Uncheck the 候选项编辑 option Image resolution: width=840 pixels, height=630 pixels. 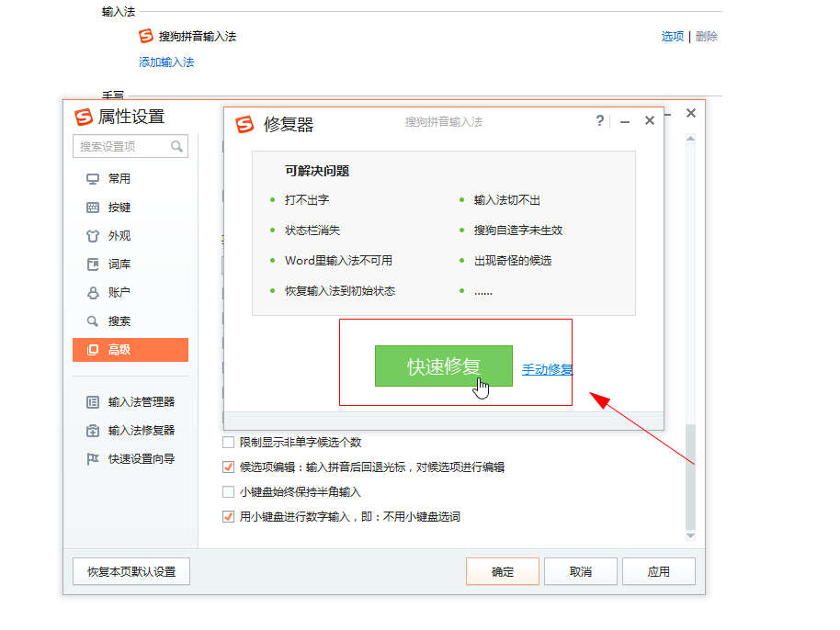tap(228, 467)
